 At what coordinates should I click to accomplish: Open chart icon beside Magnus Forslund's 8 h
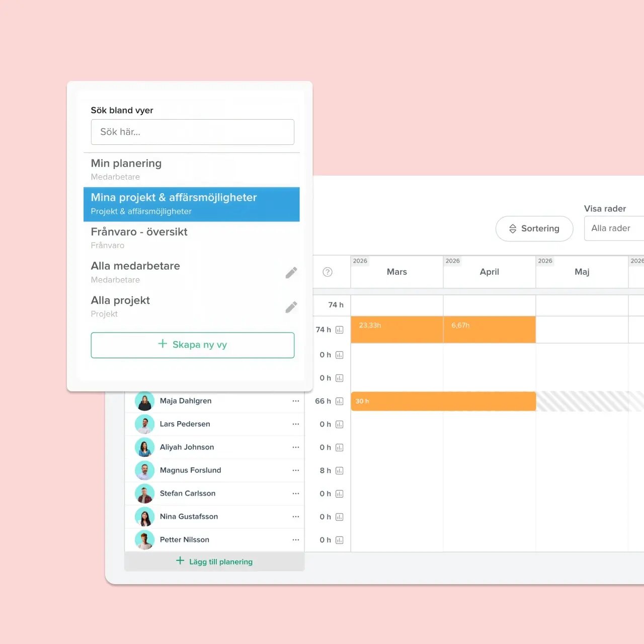coord(340,471)
